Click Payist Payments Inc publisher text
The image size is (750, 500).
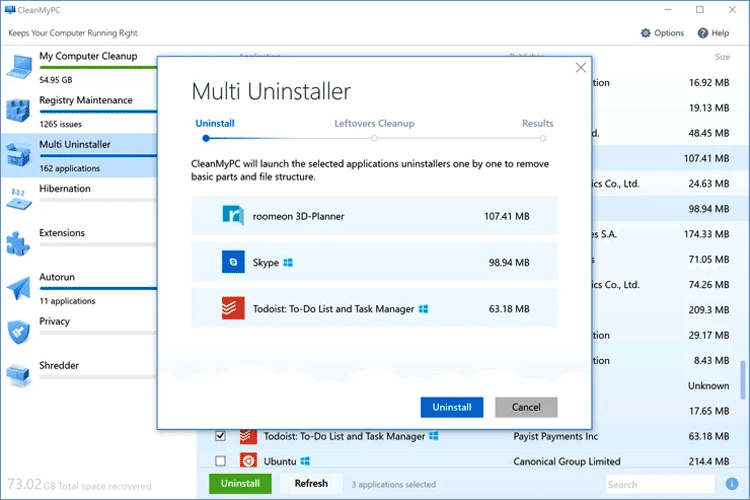(x=555, y=436)
